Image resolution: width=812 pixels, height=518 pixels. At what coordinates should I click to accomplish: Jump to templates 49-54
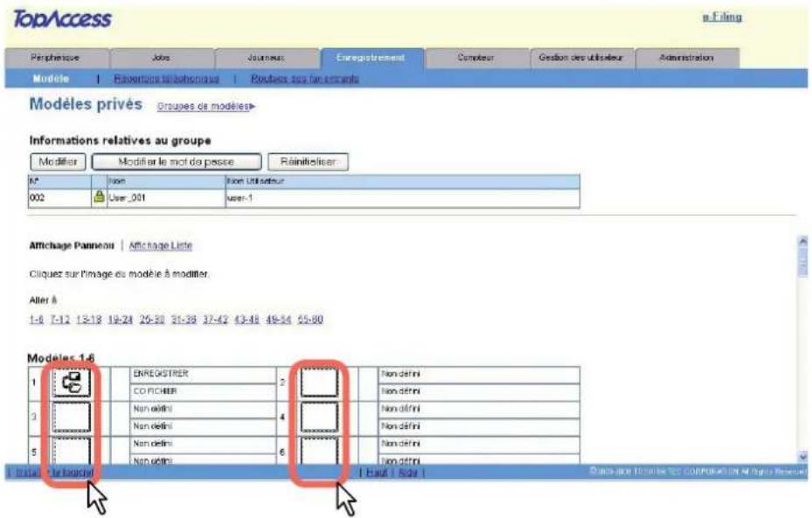click(x=279, y=320)
